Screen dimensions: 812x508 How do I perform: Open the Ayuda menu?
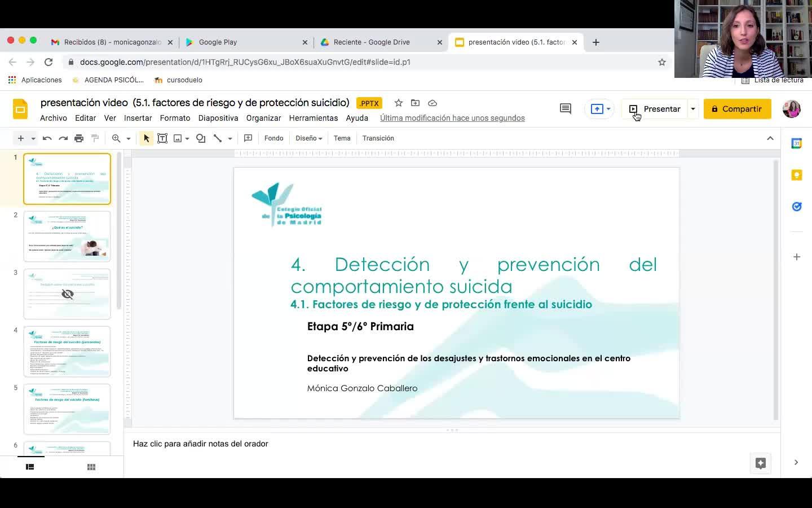[x=357, y=118]
